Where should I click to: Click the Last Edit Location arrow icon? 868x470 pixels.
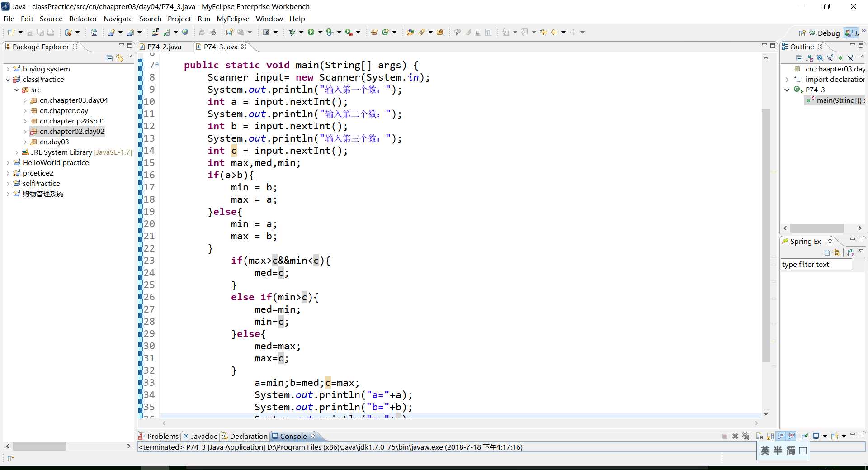[544, 32]
